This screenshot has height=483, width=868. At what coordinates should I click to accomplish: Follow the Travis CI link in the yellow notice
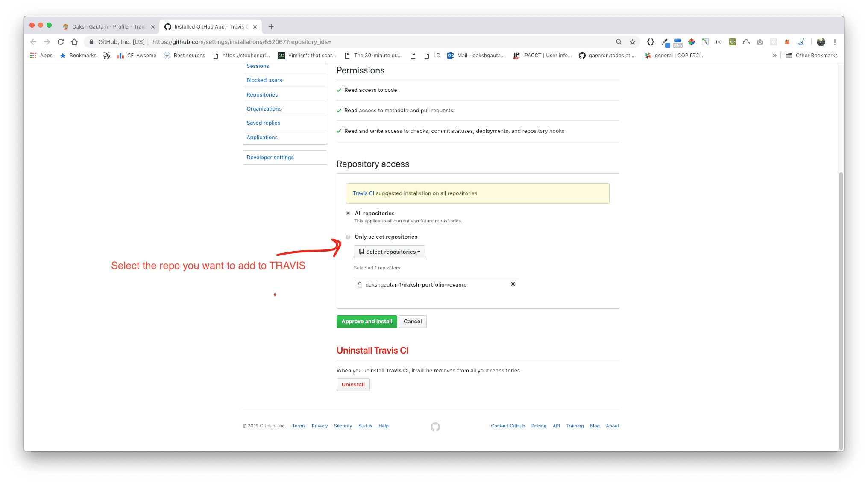(363, 193)
